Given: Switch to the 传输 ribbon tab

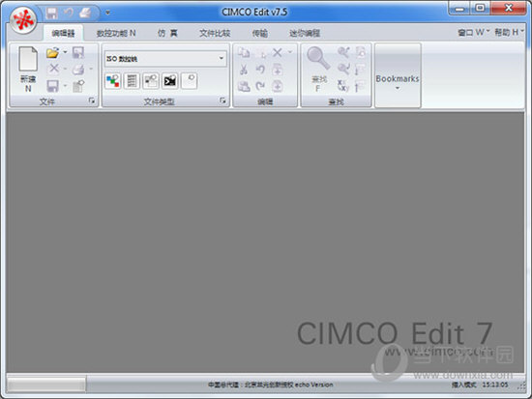Looking at the screenshot, I should 260,33.
